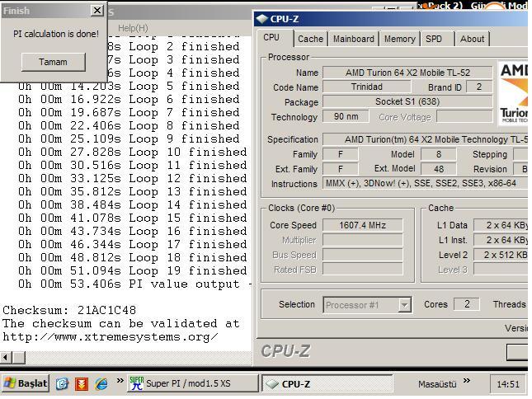Open the Başlat start menu
532x399 pixels.
click(26, 383)
